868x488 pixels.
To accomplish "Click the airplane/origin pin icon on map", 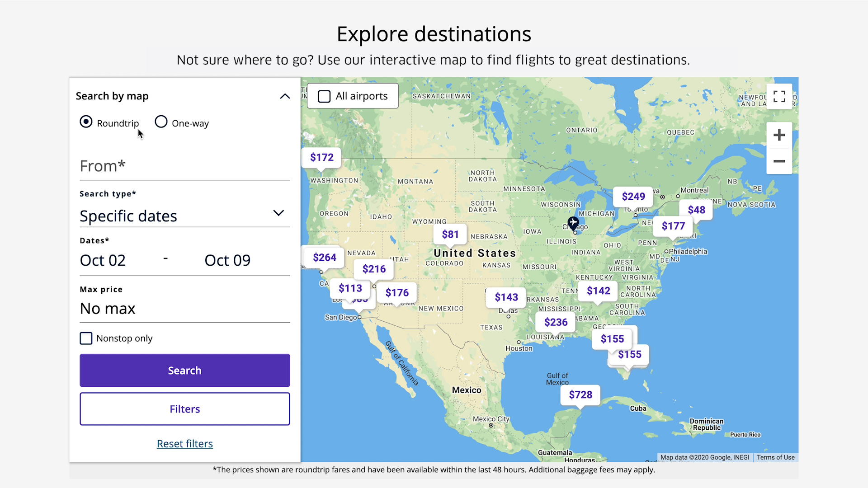I will [572, 223].
